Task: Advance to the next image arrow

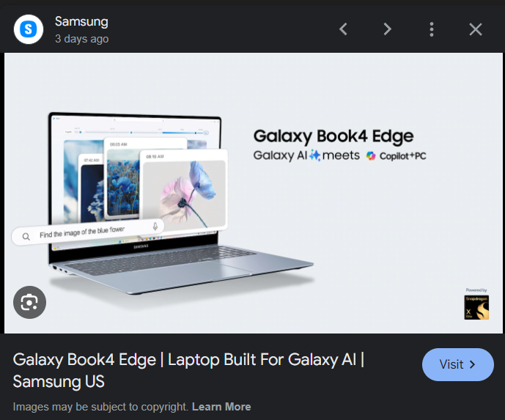Action: point(388,29)
